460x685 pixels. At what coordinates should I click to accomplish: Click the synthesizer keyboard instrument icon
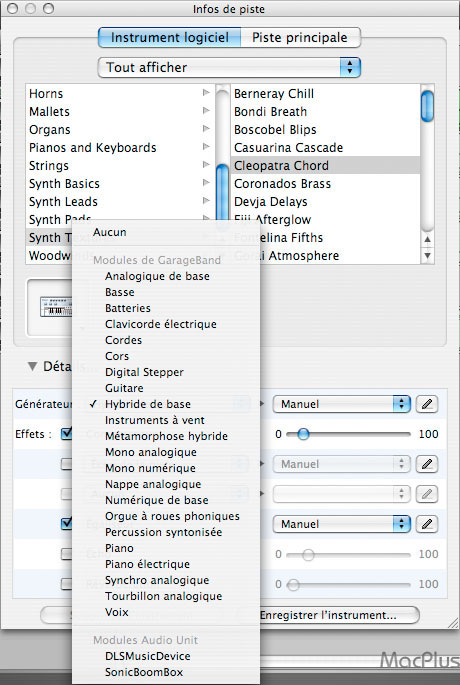(x=56, y=307)
